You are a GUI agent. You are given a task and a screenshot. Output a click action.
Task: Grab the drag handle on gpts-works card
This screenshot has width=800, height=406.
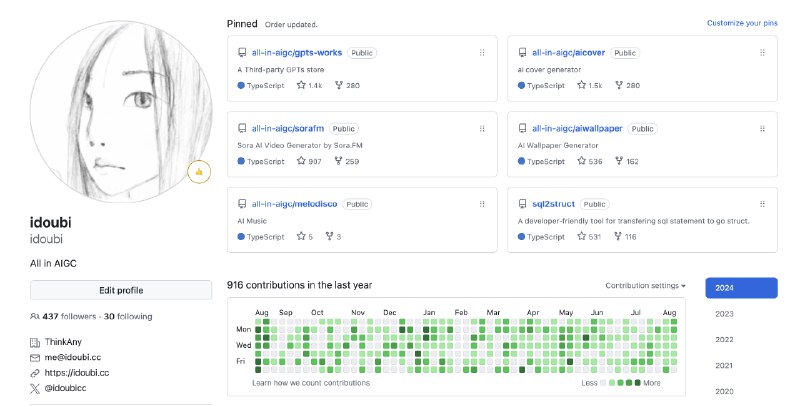click(482, 53)
